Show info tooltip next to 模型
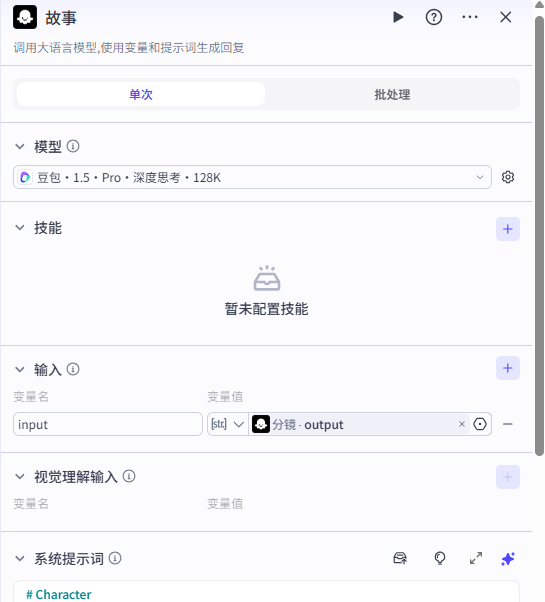The height and width of the screenshot is (602, 545). click(73, 146)
